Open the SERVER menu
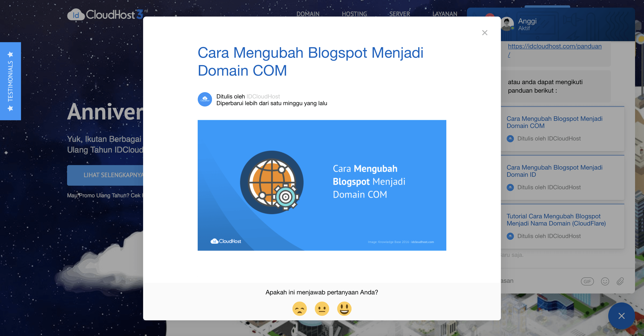644x336 pixels. (x=400, y=14)
